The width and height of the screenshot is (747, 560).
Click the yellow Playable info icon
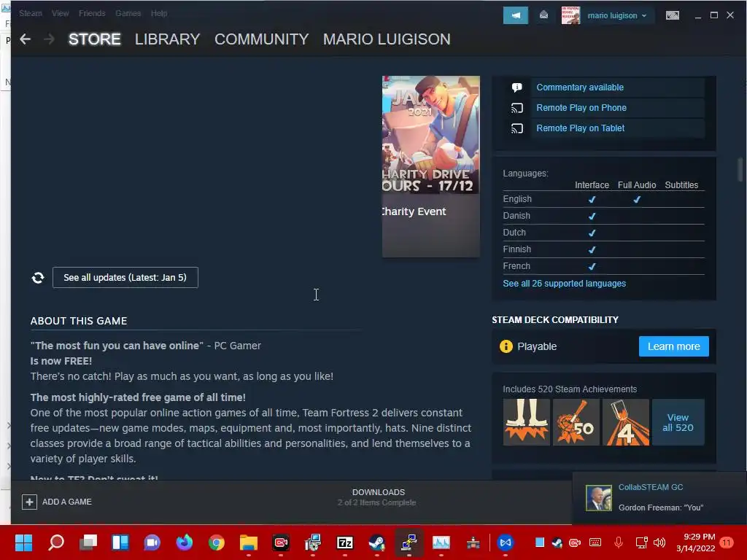click(506, 346)
